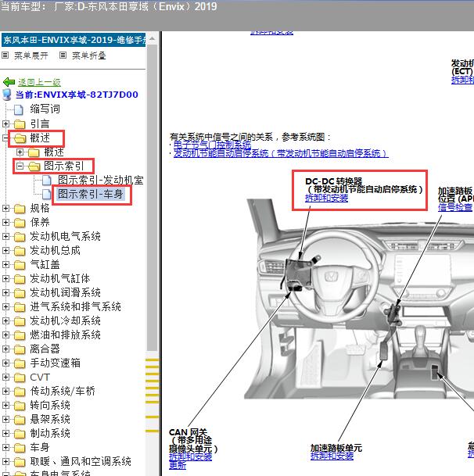
Task: Click the sidebar vertical scrollbar thumb
Action: 152,197
